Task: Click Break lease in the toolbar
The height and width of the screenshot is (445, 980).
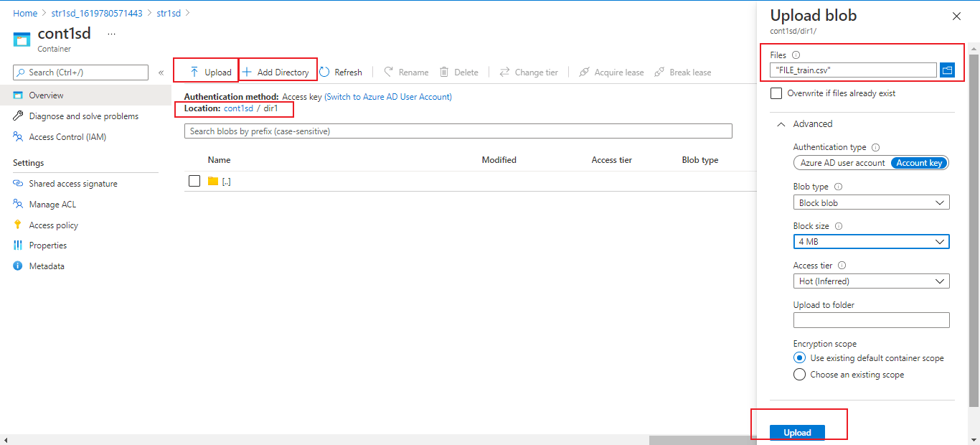Action: (x=683, y=72)
